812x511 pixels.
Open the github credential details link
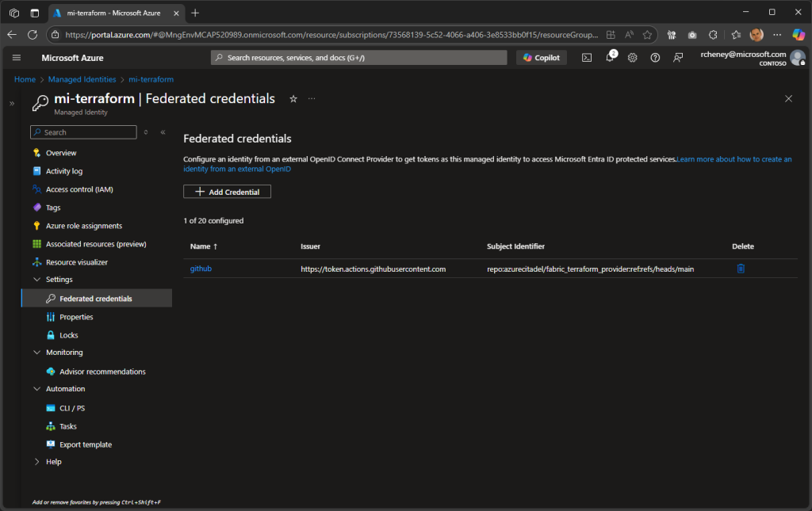pos(201,268)
